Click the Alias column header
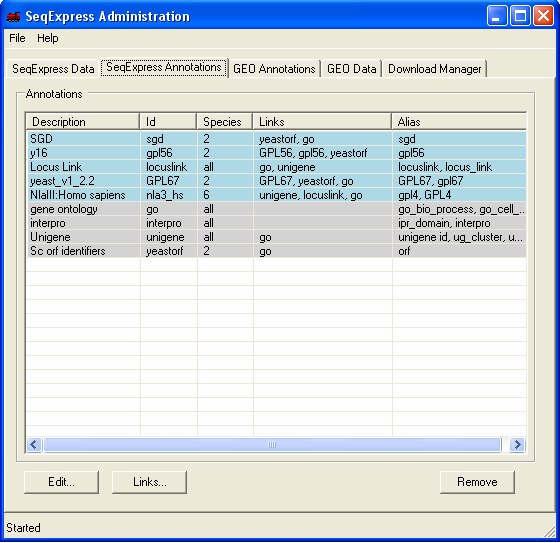 click(459, 122)
